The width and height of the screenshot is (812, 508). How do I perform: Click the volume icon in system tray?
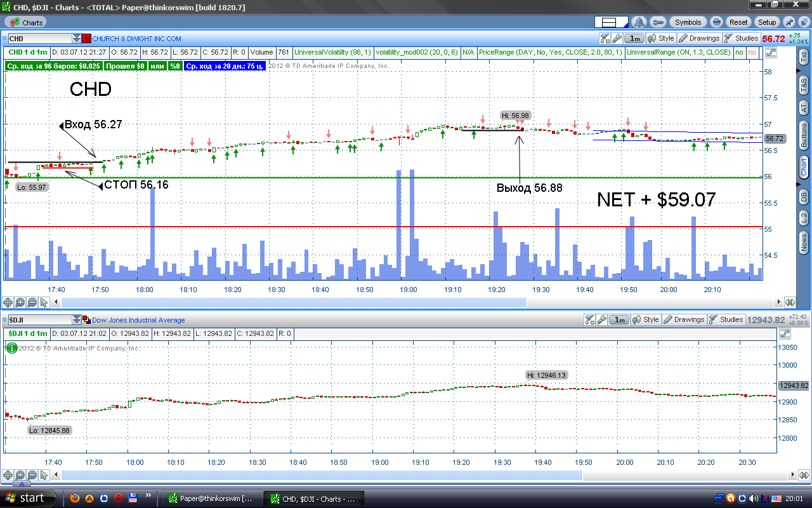(x=754, y=498)
